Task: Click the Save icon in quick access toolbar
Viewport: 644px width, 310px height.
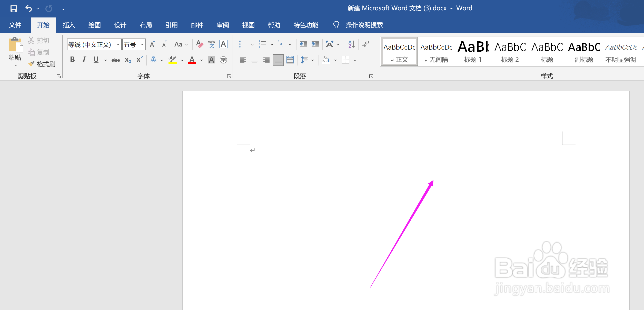Action: pyautogui.click(x=14, y=9)
